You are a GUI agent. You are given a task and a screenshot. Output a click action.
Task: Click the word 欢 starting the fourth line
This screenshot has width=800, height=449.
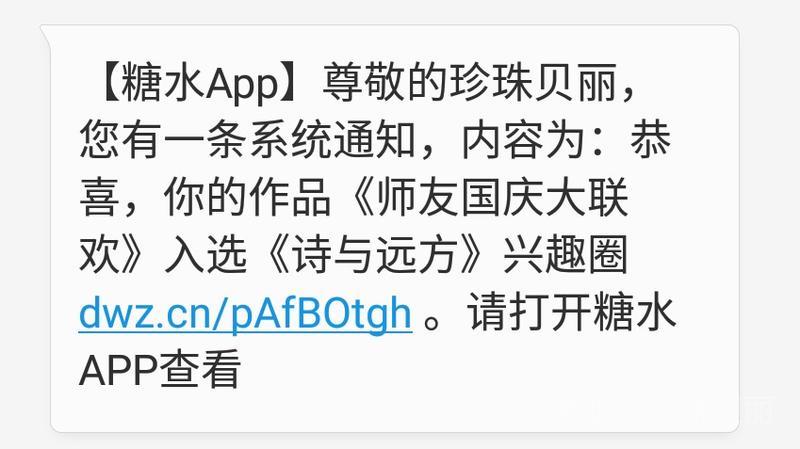pos(99,255)
